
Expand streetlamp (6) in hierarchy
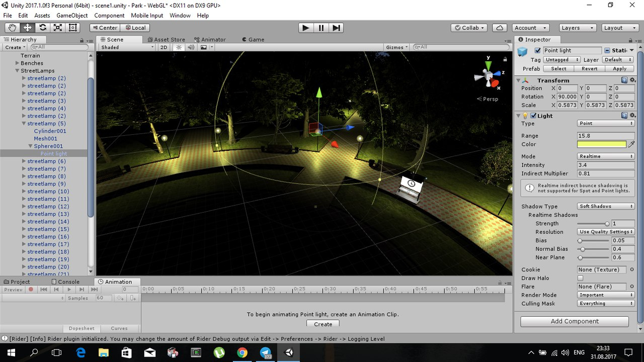24,161
